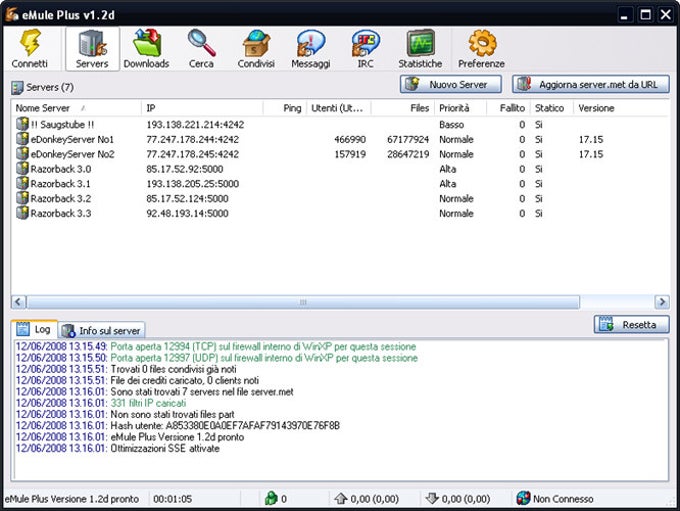Click the 67177924 files value
This screenshot has width=680, height=511.
[408, 139]
